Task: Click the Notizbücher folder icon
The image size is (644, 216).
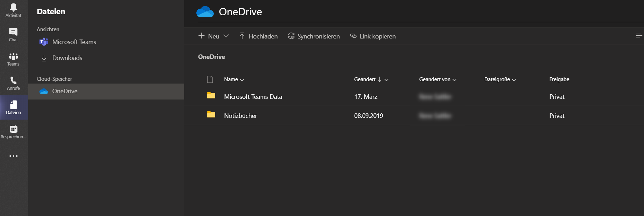Action: point(211,114)
